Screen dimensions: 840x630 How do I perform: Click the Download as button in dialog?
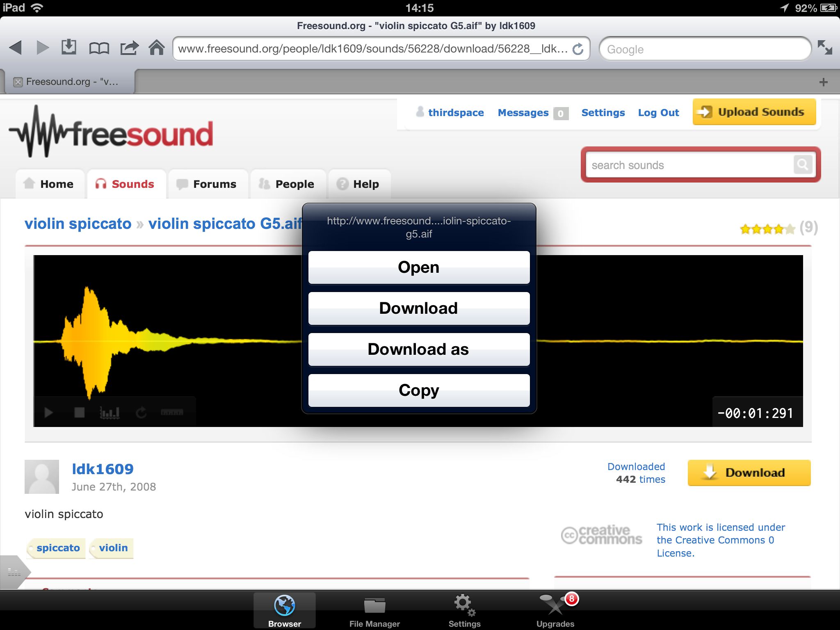(x=420, y=349)
